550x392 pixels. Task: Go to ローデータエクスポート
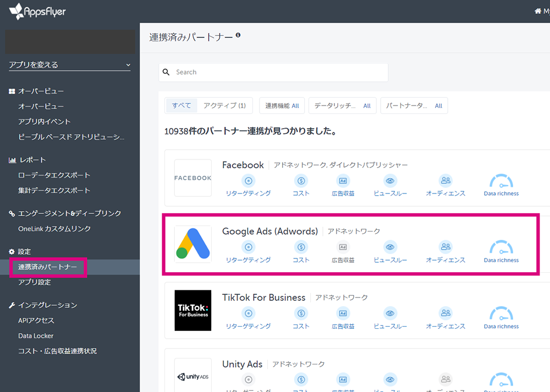click(x=54, y=175)
